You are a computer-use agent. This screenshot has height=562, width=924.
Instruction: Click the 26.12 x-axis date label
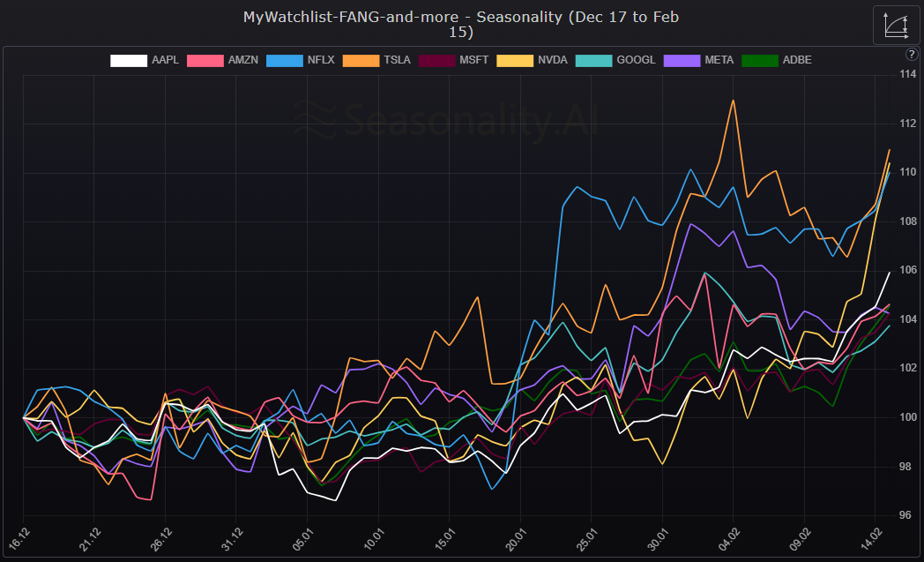(160, 539)
